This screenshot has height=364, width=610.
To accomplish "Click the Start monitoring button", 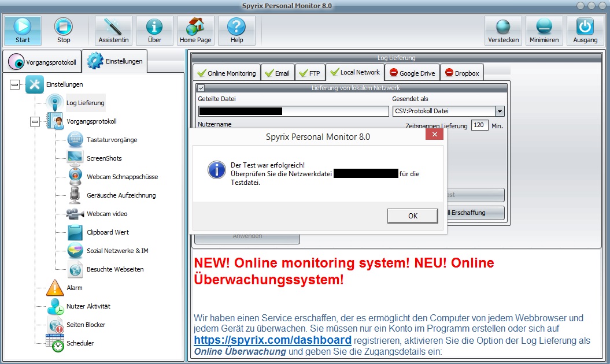I will click(x=23, y=31).
